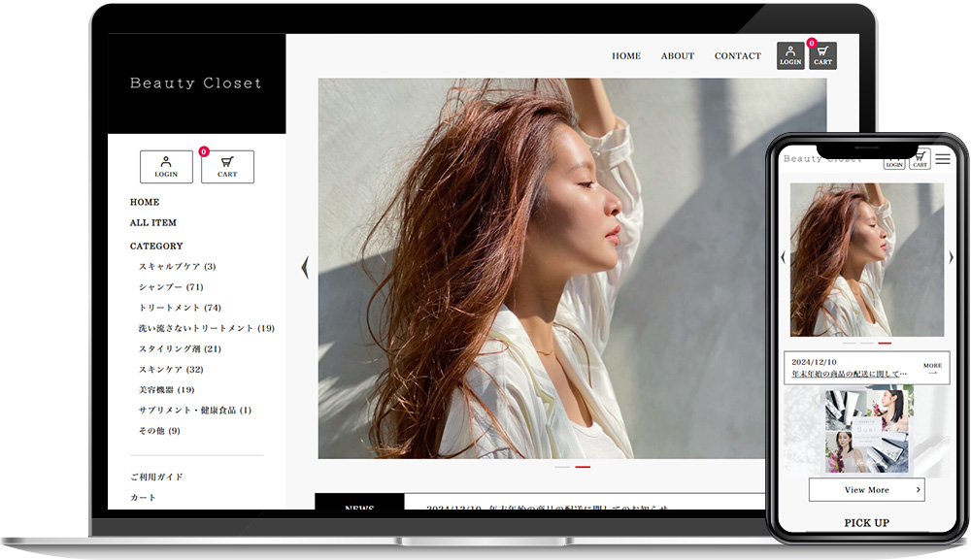Screen dimensions: 971x560
Task: Open ABOUT in top navigation
Action: [x=678, y=55]
